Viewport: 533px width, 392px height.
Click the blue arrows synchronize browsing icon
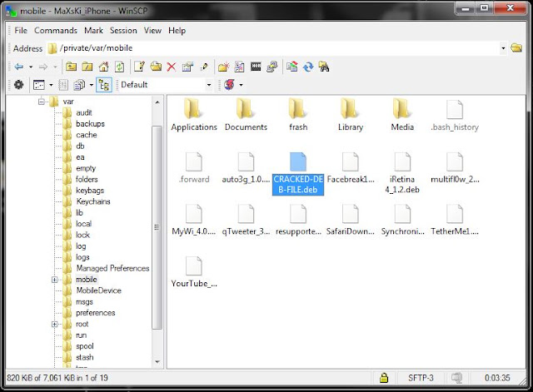(x=308, y=67)
